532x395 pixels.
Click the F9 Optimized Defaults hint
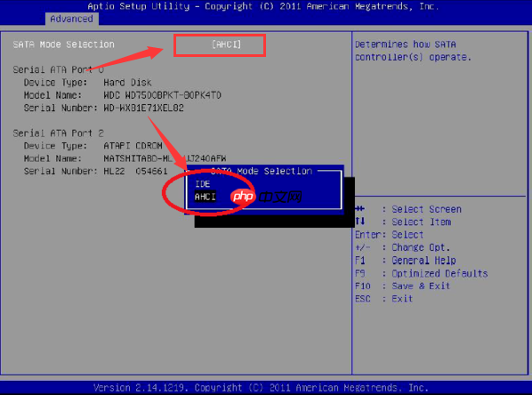tap(421, 273)
